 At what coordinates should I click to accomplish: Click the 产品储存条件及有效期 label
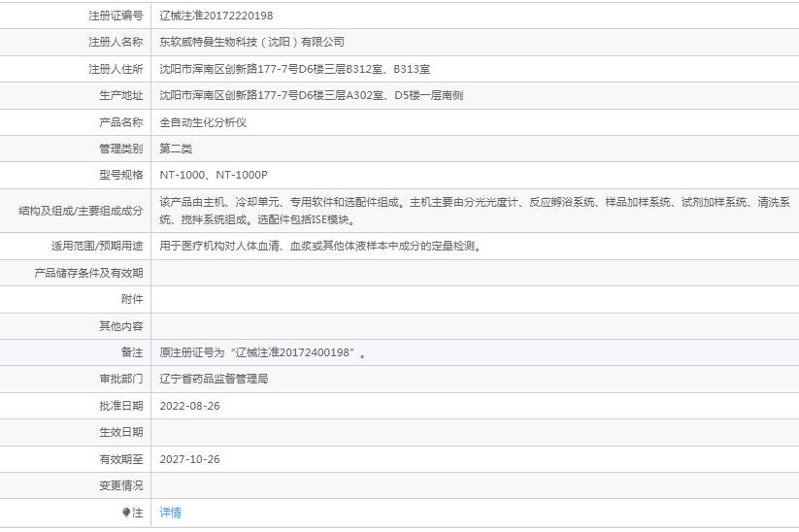pyautogui.click(x=88, y=273)
